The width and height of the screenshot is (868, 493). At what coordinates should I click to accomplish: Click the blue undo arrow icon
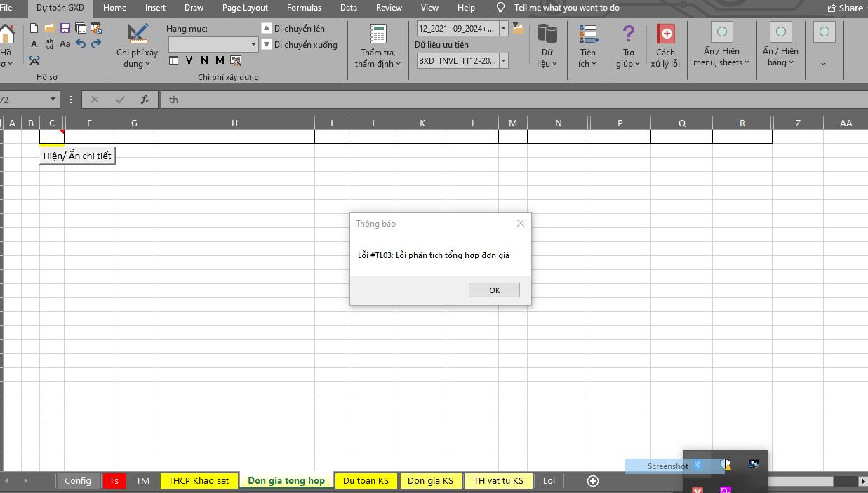[81, 44]
